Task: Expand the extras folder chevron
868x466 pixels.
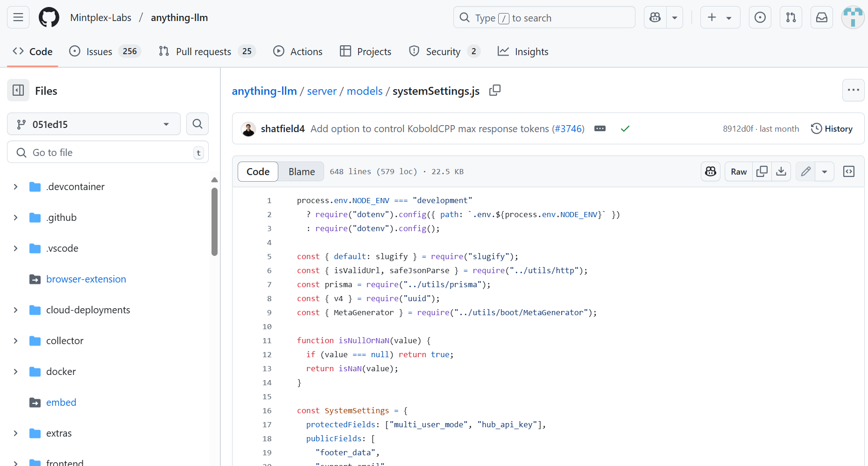Action: (x=15, y=433)
